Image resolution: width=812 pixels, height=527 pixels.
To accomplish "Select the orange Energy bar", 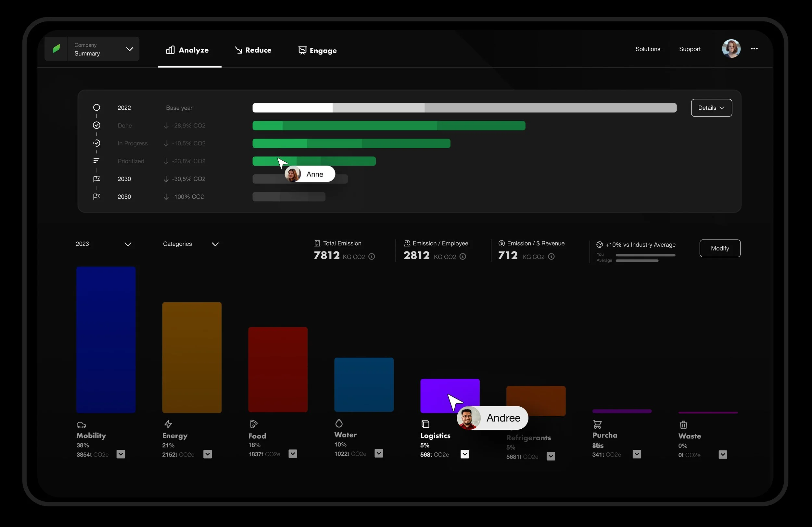I will 192,358.
